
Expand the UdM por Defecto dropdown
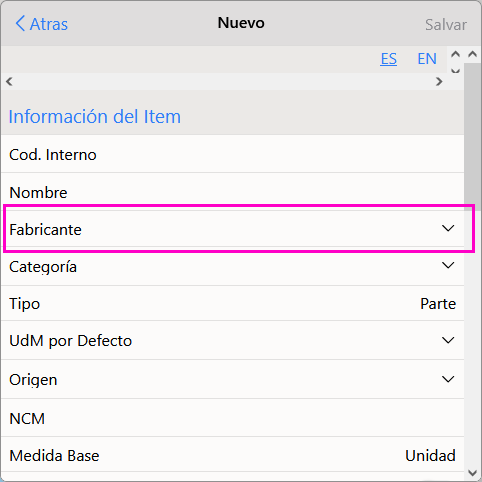pyautogui.click(x=448, y=340)
